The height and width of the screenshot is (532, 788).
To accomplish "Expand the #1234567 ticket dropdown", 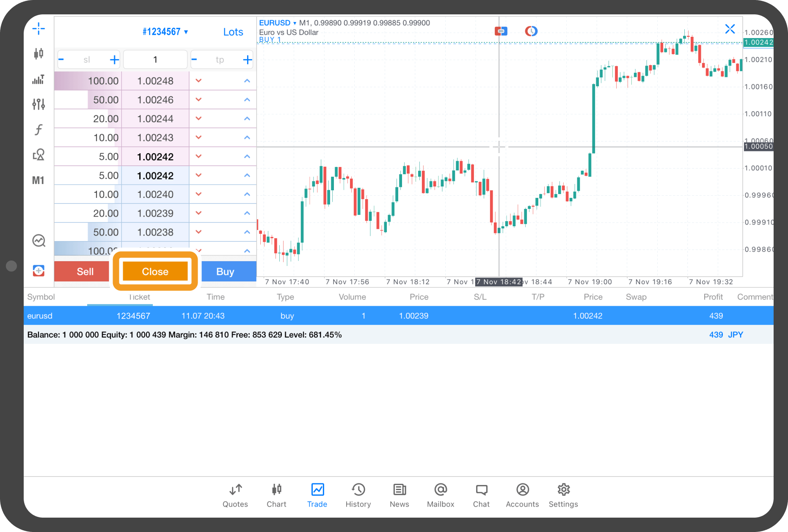I will [165, 32].
